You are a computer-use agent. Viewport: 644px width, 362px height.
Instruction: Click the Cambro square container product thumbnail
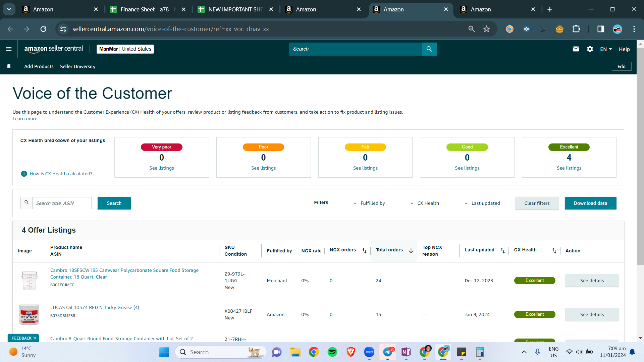point(29,281)
